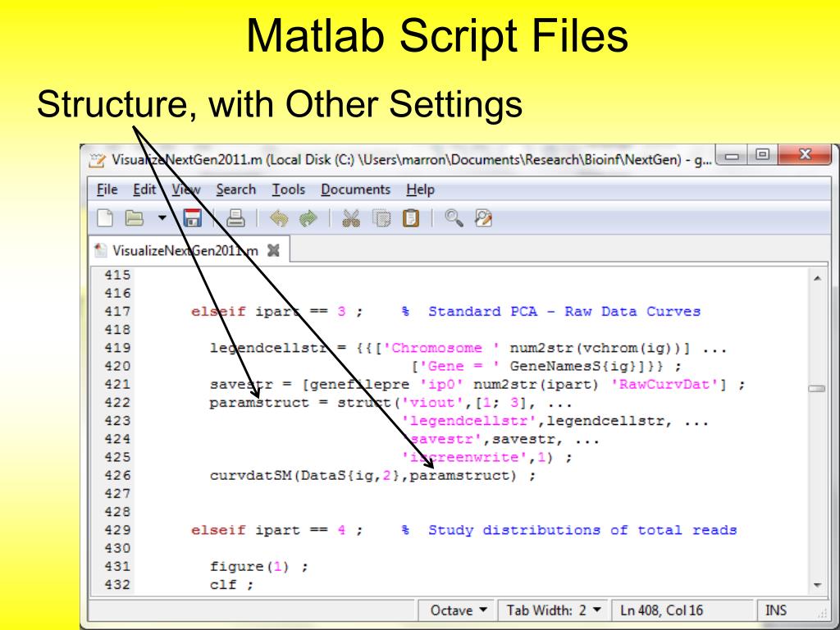Open find and replace icon
The width and height of the screenshot is (840, 630).
(x=483, y=218)
